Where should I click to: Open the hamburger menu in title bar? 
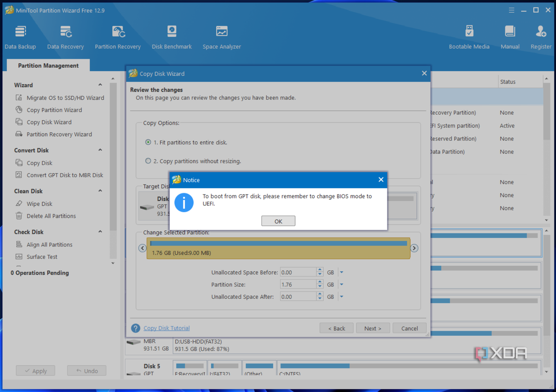[x=511, y=10]
